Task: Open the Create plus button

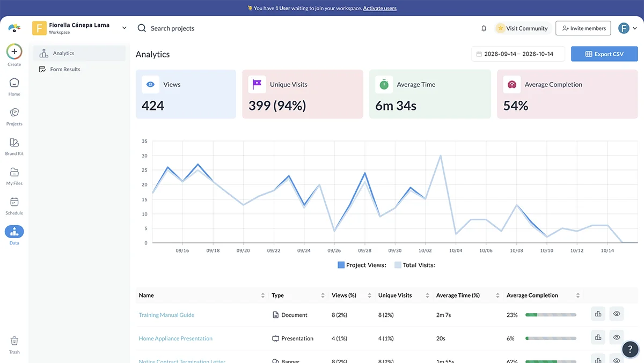Action: [14, 52]
